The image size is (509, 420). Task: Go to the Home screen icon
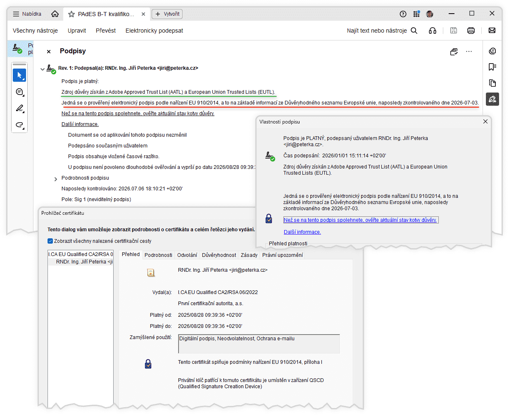pyautogui.click(x=55, y=14)
